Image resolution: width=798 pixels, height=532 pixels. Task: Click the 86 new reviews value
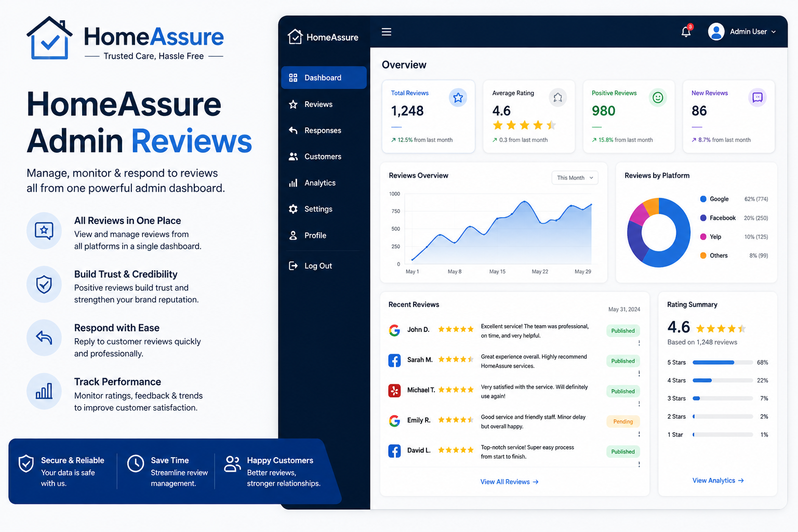[699, 111]
